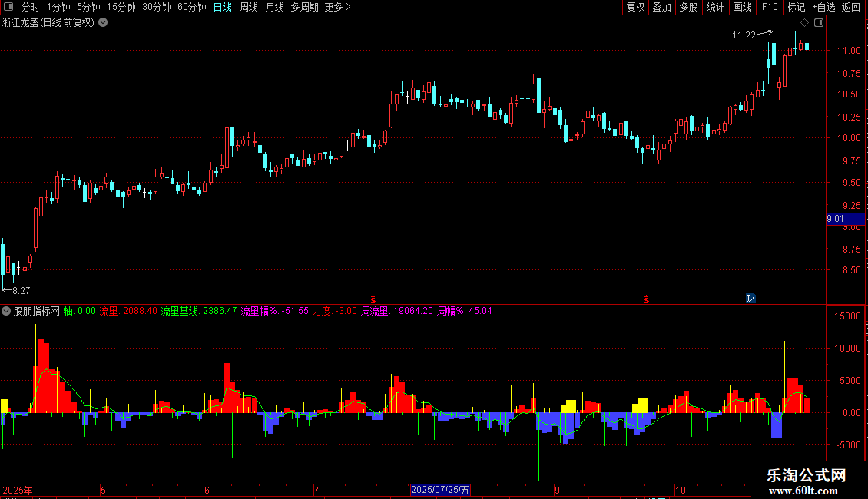Expand the 更多 periods menu

point(338,7)
